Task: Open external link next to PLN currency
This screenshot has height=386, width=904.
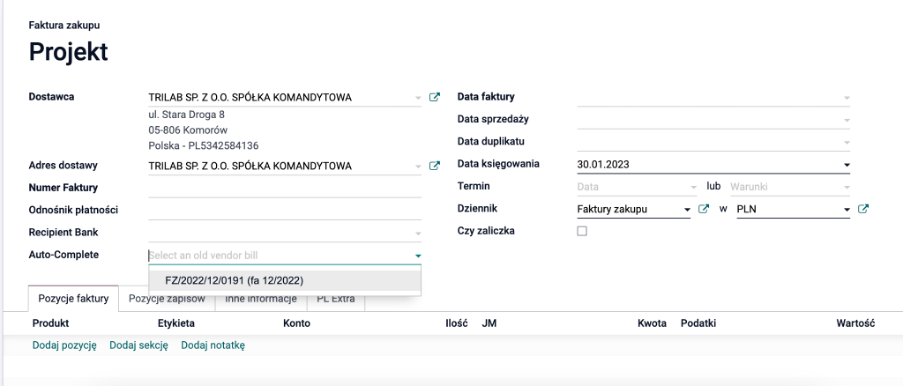Action: pyautogui.click(x=862, y=209)
